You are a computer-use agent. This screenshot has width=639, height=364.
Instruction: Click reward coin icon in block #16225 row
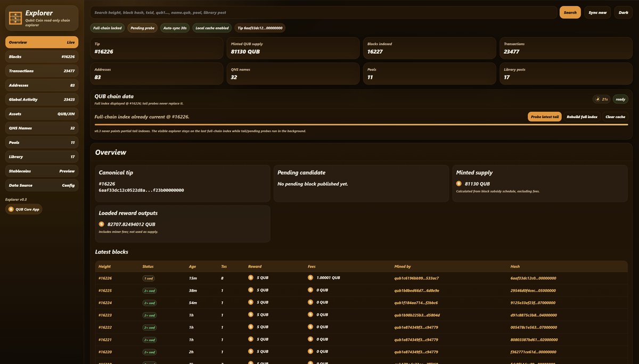tap(251, 290)
